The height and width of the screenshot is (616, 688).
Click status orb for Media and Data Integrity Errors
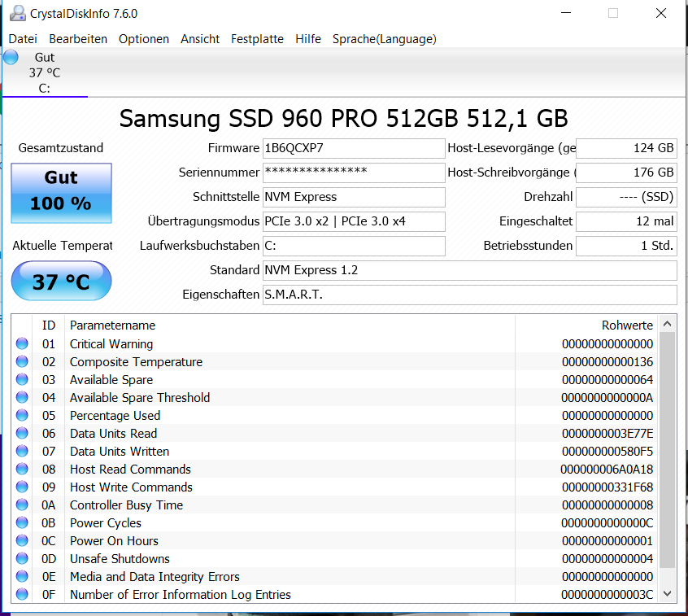pyautogui.click(x=22, y=576)
